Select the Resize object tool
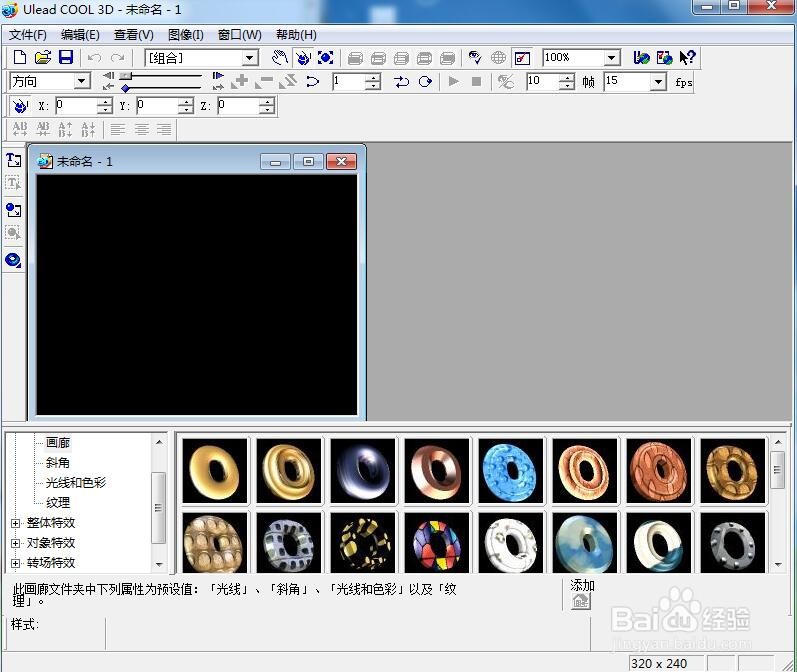The height and width of the screenshot is (672, 797). 326,57
